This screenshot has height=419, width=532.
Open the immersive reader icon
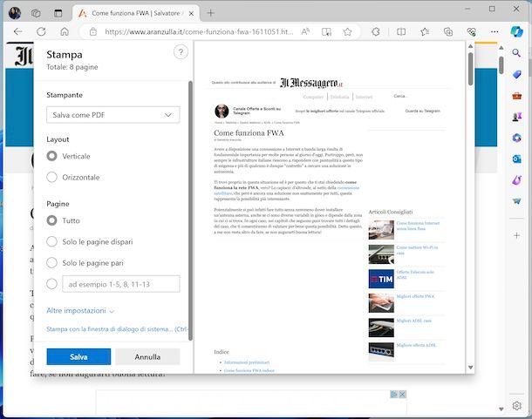pyautogui.click(x=326, y=32)
